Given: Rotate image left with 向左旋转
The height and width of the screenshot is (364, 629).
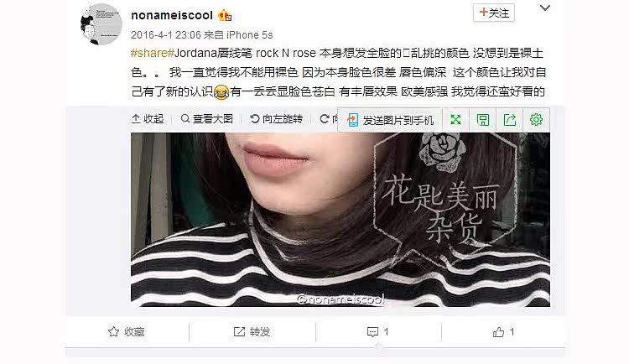Looking at the screenshot, I should (x=277, y=119).
